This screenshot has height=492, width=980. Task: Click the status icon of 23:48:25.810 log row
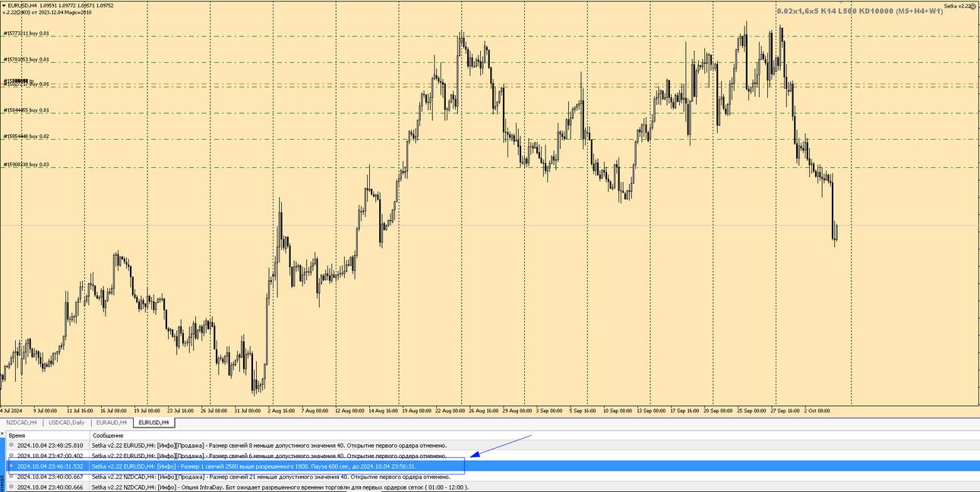11,446
